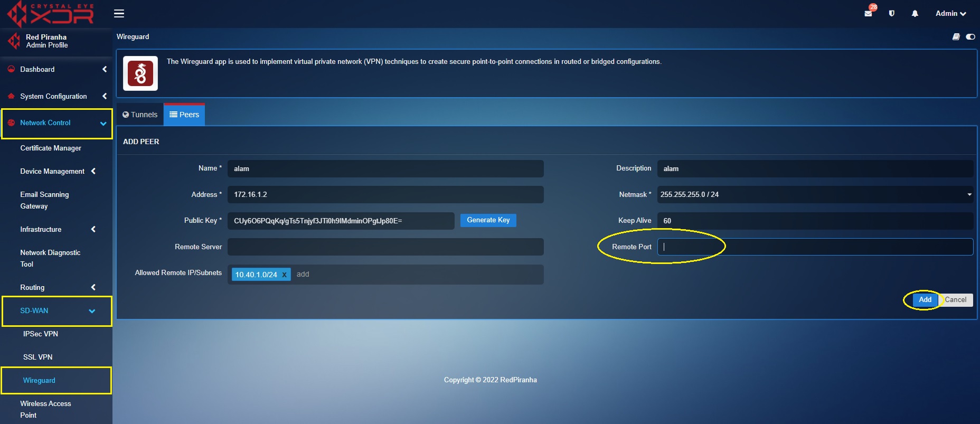The height and width of the screenshot is (424, 980).
Task: Expand the Routing chevron
Action: pos(93,287)
